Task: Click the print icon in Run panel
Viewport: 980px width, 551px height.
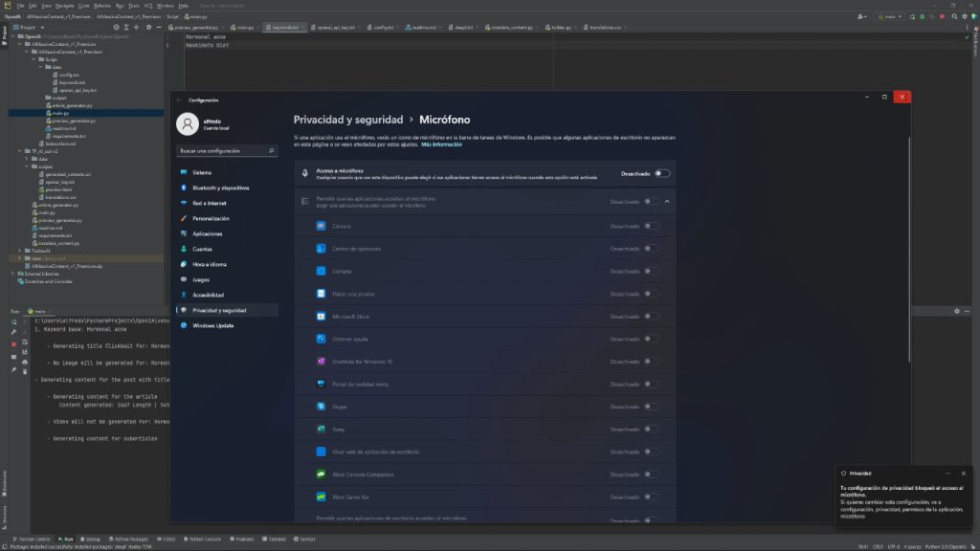Action: pos(25,363)
